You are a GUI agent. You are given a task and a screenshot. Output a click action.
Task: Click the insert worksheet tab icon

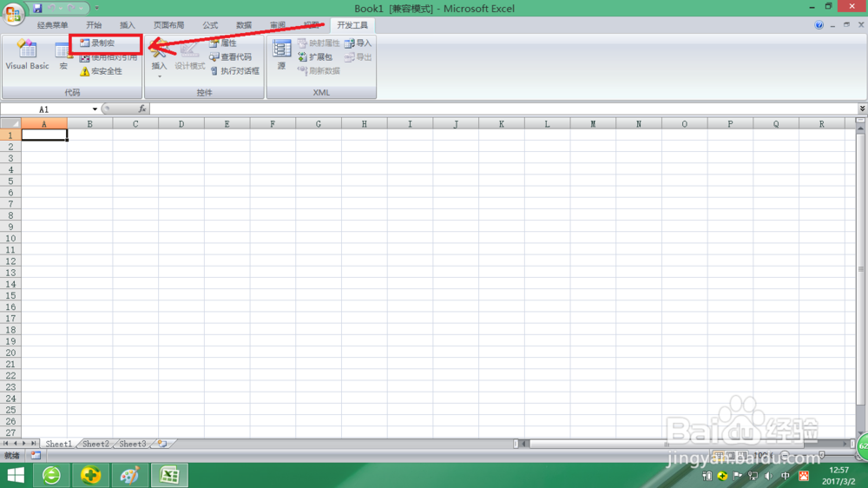click(x=162, y=444)
